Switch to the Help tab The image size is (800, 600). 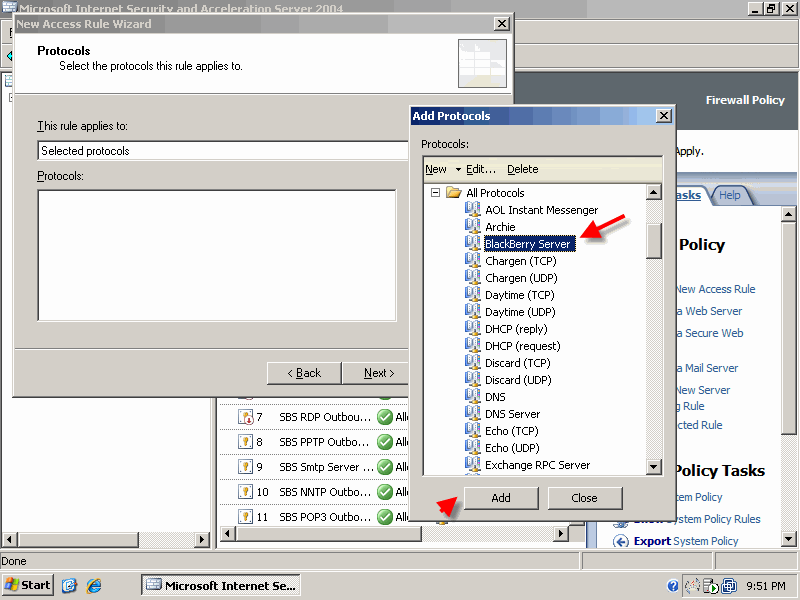point(730,195)
